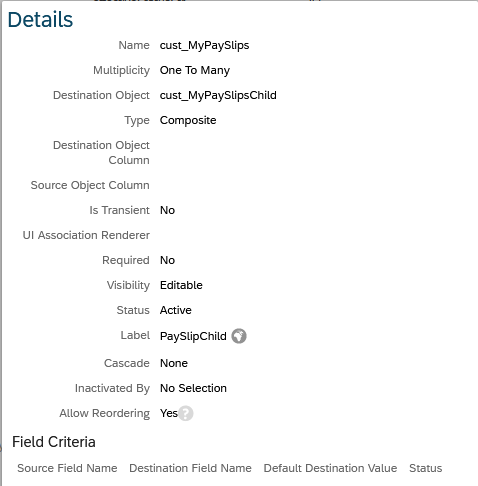Click the Destination Field Name column header
478x486 pixels.
point(190,468)
